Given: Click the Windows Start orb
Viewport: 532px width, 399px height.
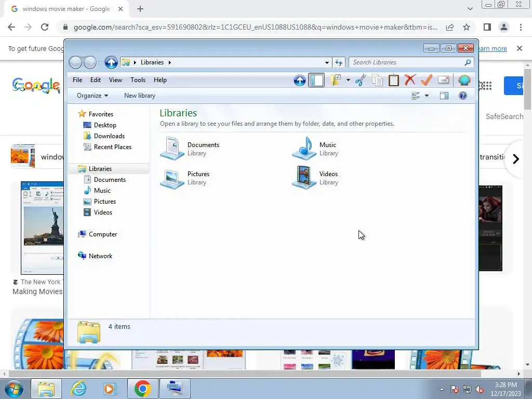Looking at the screenshot, I should (14, 389).
